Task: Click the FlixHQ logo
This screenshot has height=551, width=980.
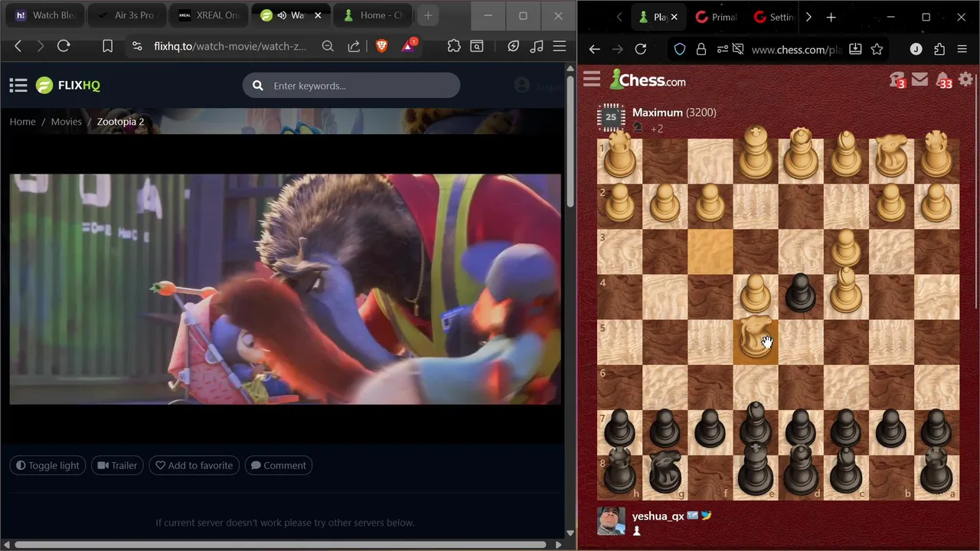Action: 68,86
